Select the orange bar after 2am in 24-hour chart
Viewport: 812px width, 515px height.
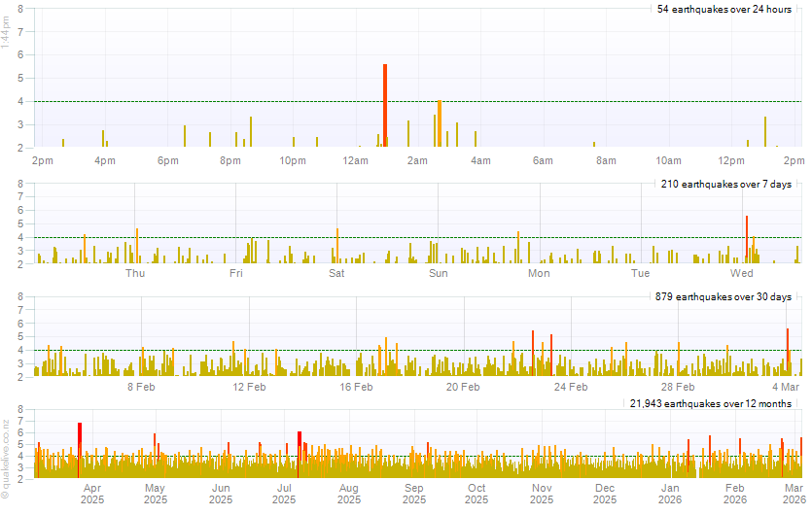(440, 123)
